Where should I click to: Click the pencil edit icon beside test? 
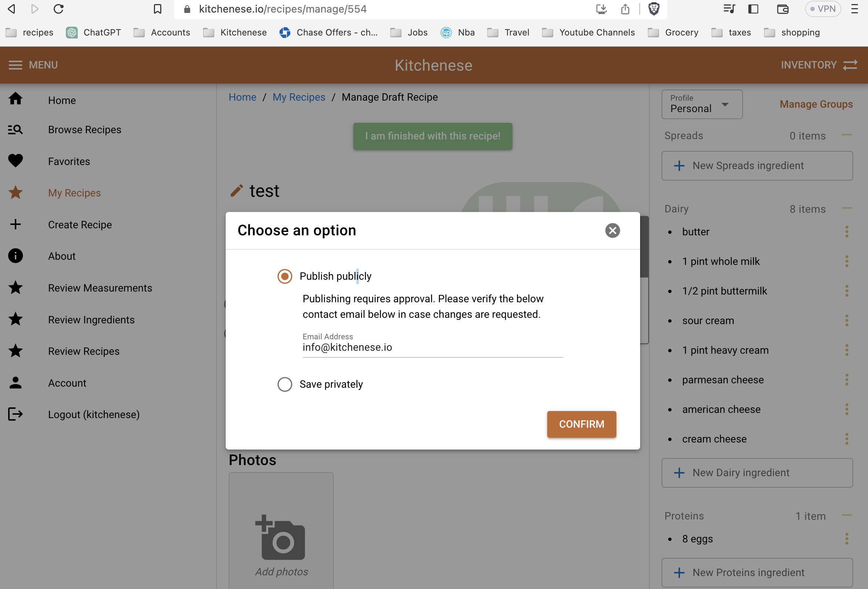pyautogui.click(x=236, y=191)
